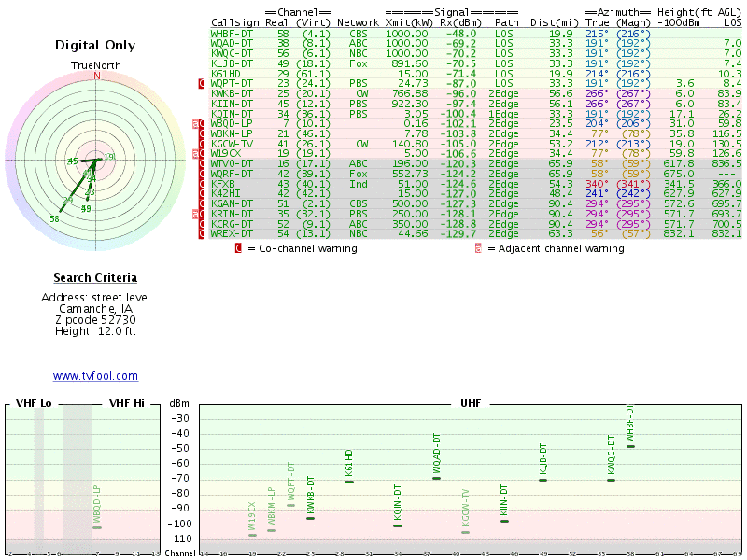
Task: Select the WQAD-DT callsign in the table
Action: click(232, 43)
